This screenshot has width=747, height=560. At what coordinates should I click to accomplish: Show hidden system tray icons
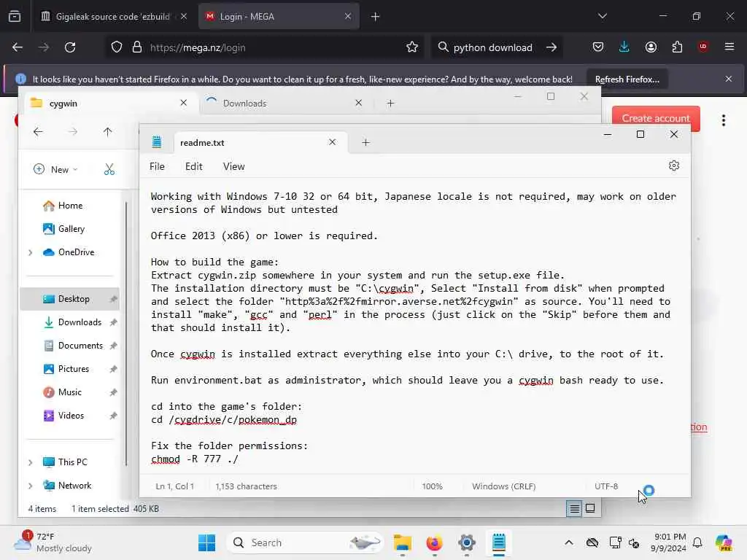tap(569, 542)
